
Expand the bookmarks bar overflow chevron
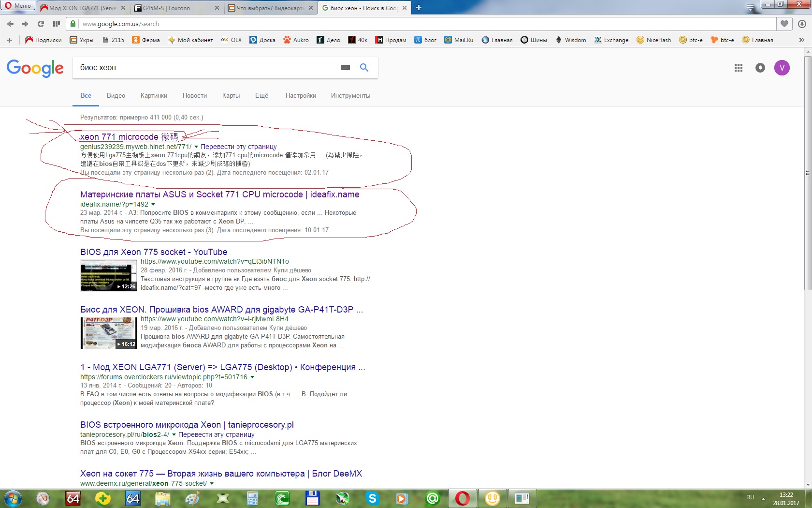(802, 40)
